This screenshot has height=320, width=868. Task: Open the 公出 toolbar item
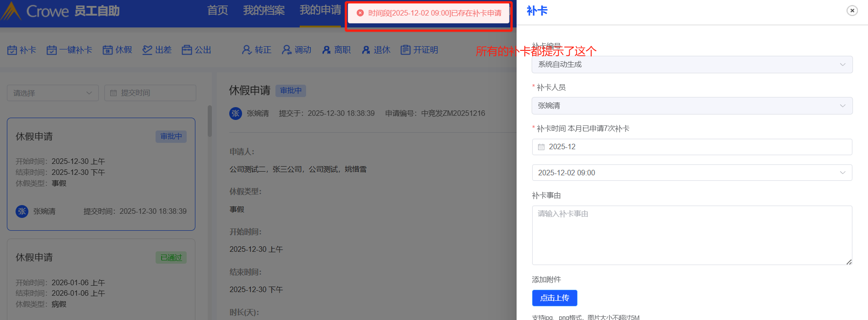coord(197,50)
